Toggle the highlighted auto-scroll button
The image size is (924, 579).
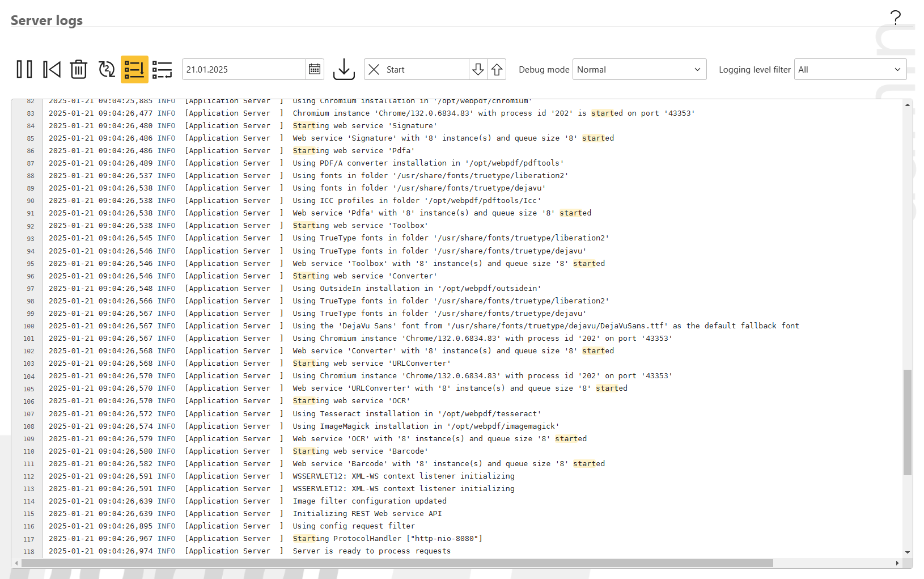point(134,70)
